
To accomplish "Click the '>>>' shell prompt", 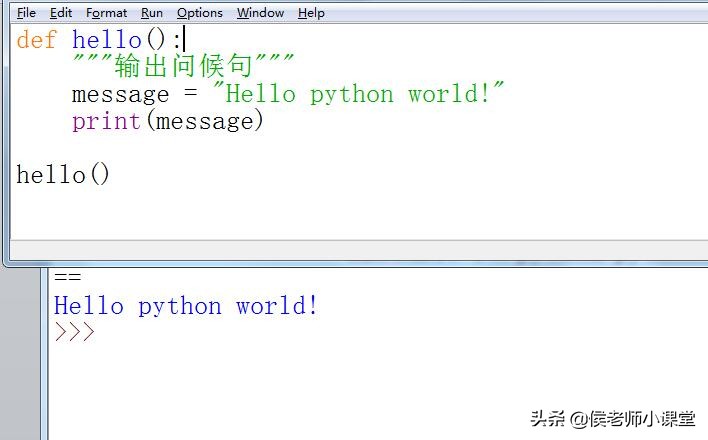I will pyautogui.click(x=75, y=332).
